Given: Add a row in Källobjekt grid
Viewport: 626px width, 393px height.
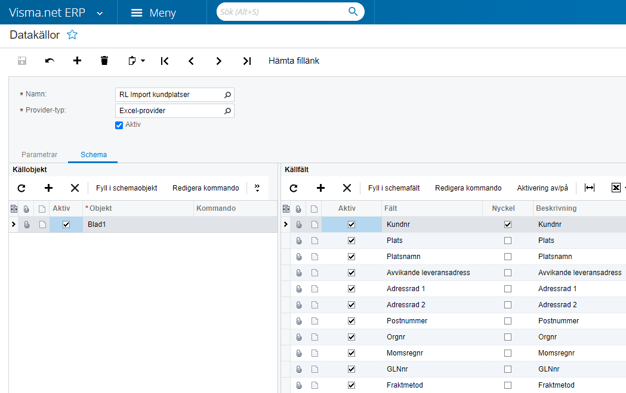Looking at the screenshot, I should (49, 188).
